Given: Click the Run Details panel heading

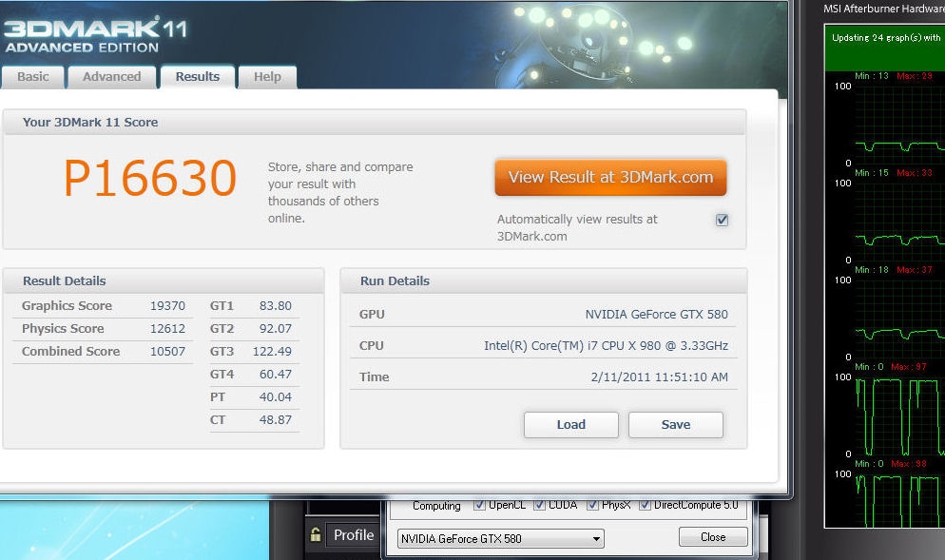Looking at the screenshot, I should [395, 280].
